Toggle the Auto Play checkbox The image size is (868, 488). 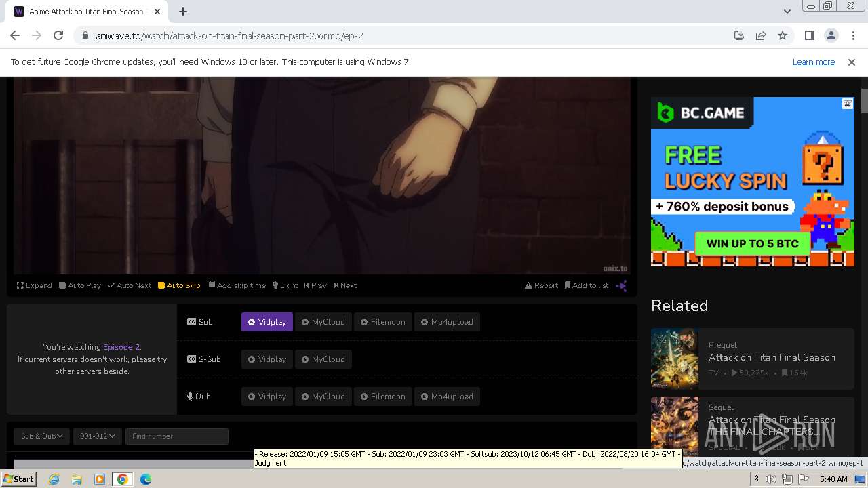tap(80, 285)
